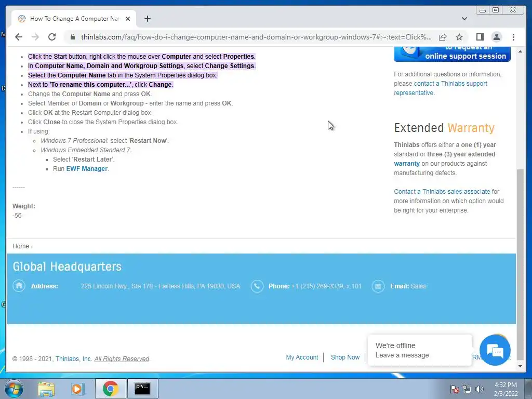Click the browser forward arrow
532x399 pixels.
35,37
